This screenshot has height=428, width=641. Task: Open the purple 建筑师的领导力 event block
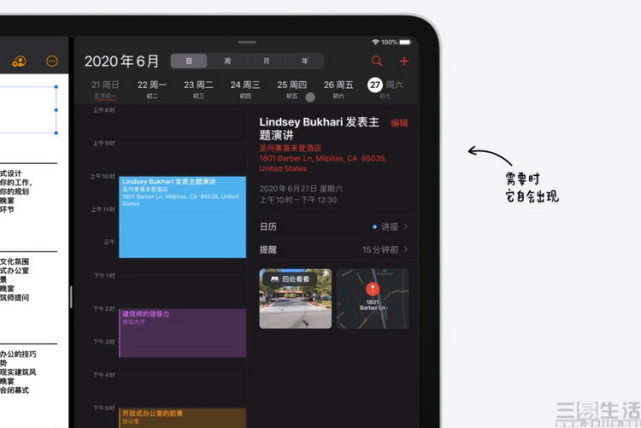point(182,333)
